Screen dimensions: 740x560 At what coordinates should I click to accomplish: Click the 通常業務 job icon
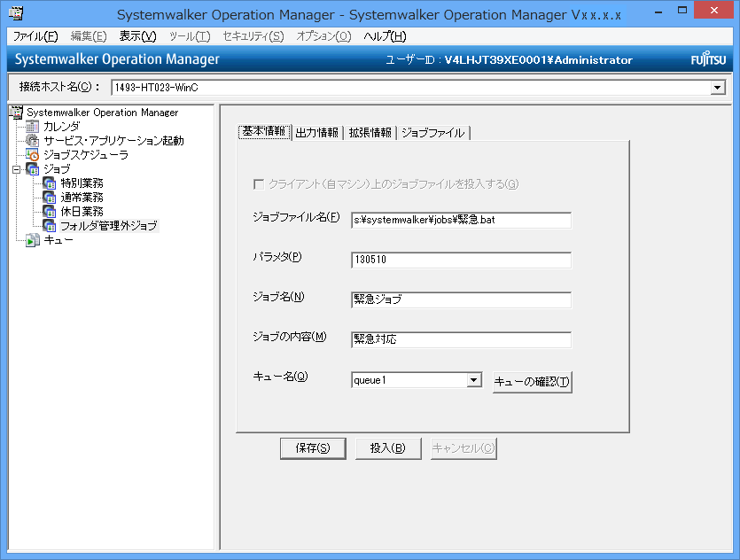point(50,198)
